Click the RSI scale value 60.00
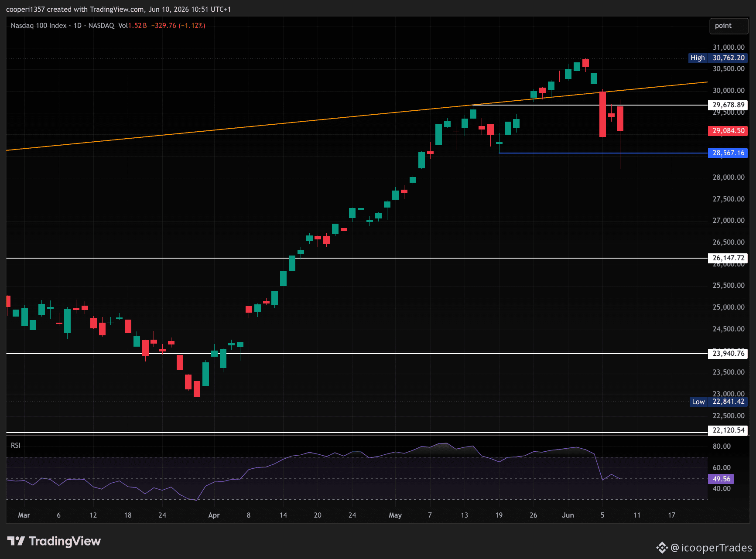This screenshot has width=756, height=559. tap(722, 468)
